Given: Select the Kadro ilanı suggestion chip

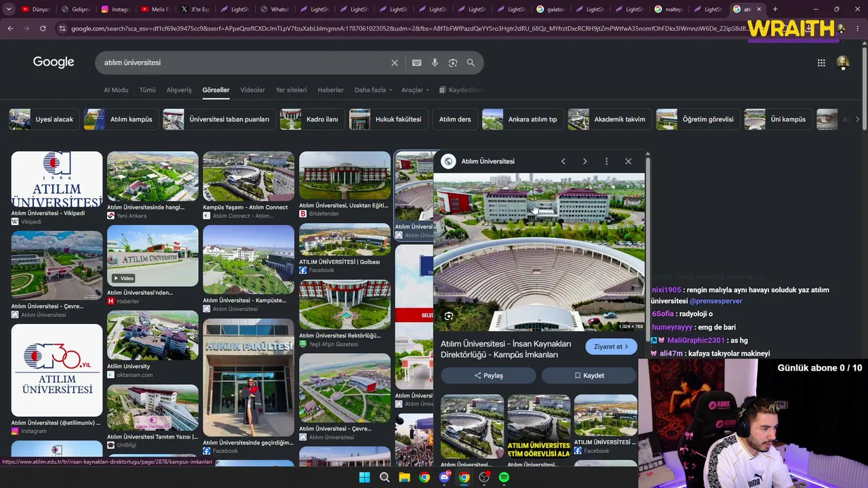Looking at the screenshot, I should [312, 119].
